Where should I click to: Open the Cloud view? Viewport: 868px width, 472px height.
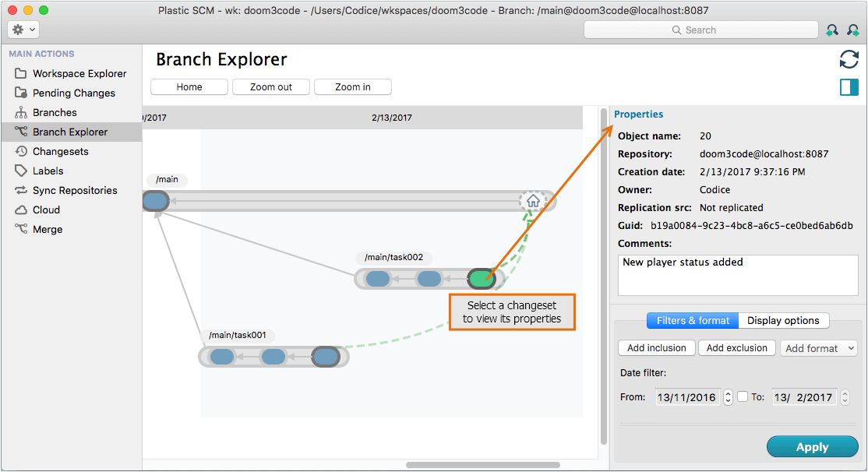(x=71, y=210)
